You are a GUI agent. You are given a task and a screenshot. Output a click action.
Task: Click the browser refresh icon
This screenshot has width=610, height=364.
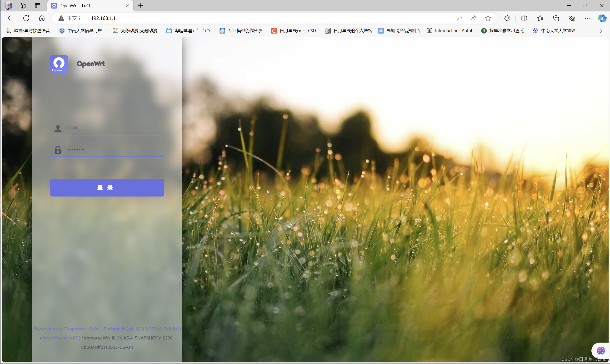click(26, 18)
